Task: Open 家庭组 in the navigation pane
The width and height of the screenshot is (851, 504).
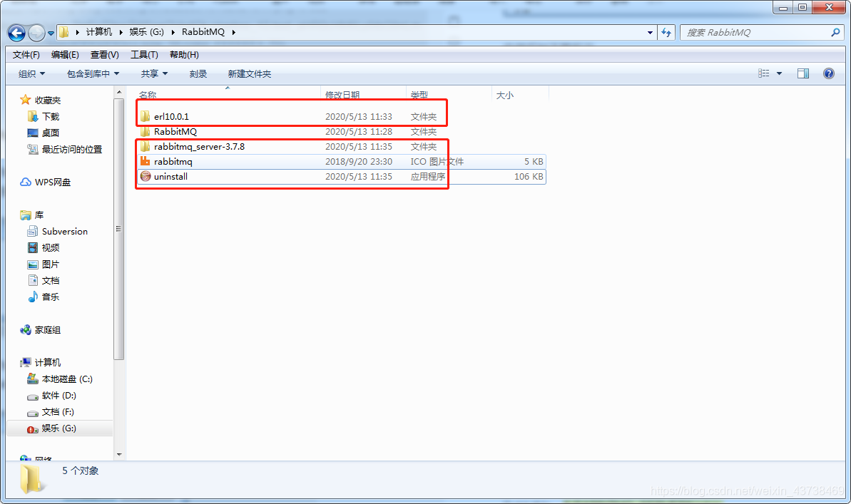Action: (48, 330)
